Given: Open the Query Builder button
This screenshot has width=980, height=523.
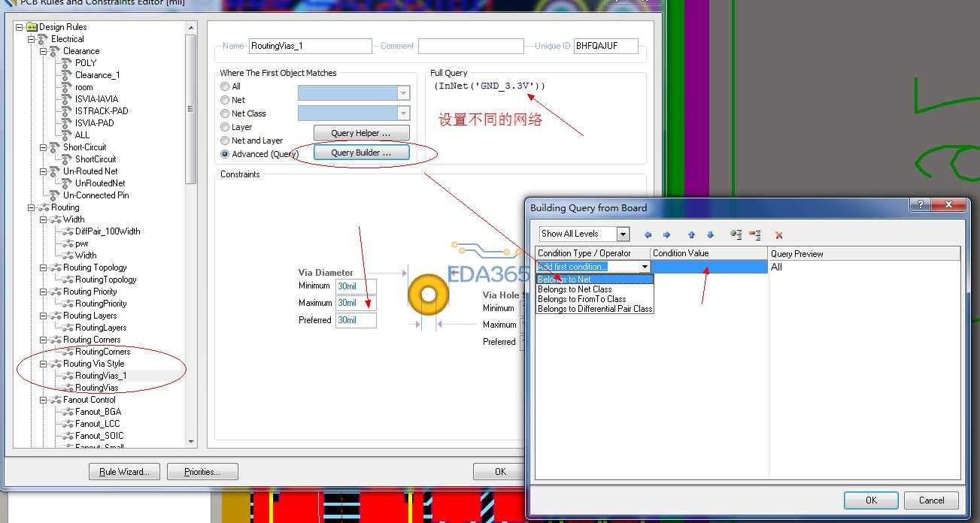Looking at the screenshot, I should pos(362,153).
